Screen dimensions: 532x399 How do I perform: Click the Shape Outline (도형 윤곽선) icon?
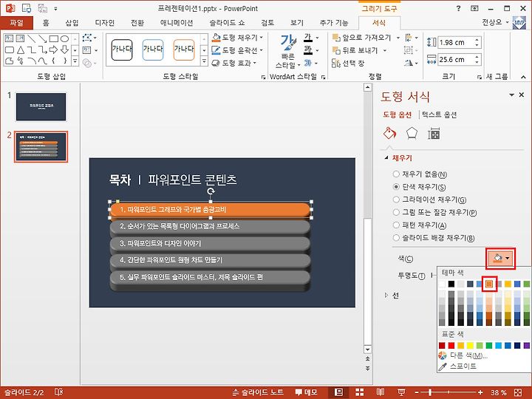click(216, 50)
